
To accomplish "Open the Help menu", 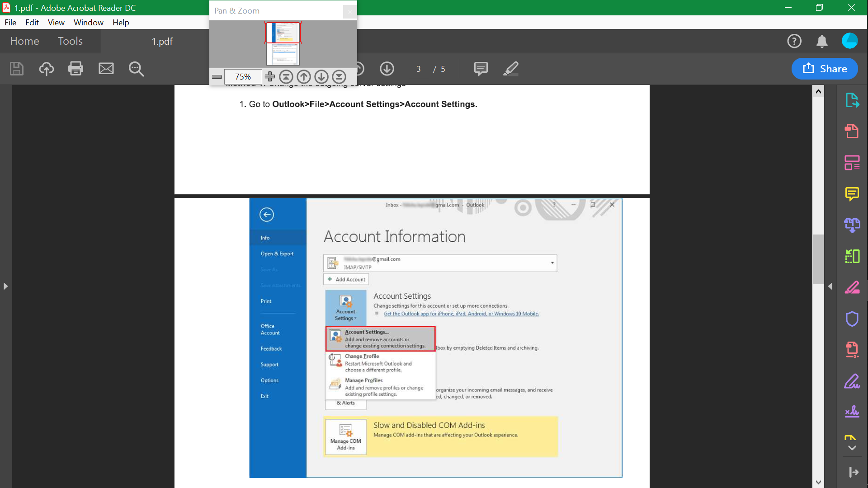I will point(121,23).
